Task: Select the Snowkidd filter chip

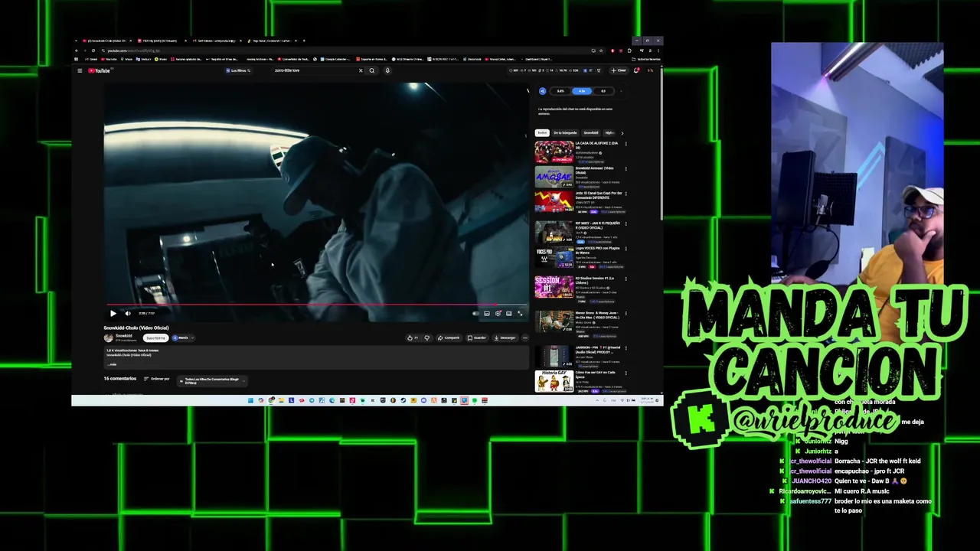Action: (x=591, y=133)
